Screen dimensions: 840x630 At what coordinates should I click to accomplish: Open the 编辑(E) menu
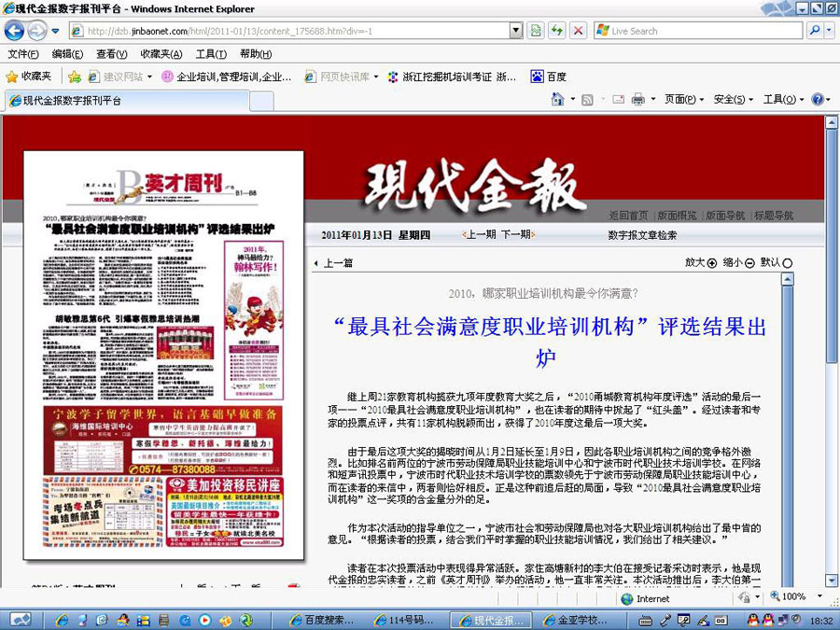(x=67, y=54)
